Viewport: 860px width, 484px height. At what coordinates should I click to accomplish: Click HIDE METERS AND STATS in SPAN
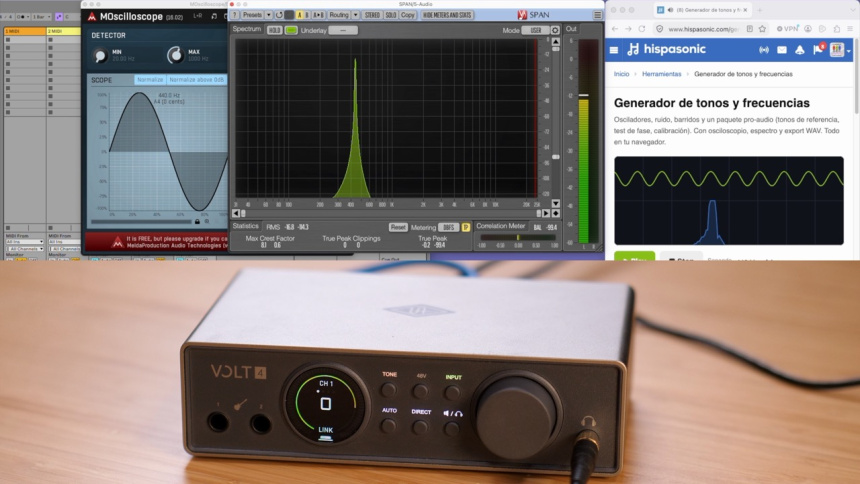tap(447, 15)
